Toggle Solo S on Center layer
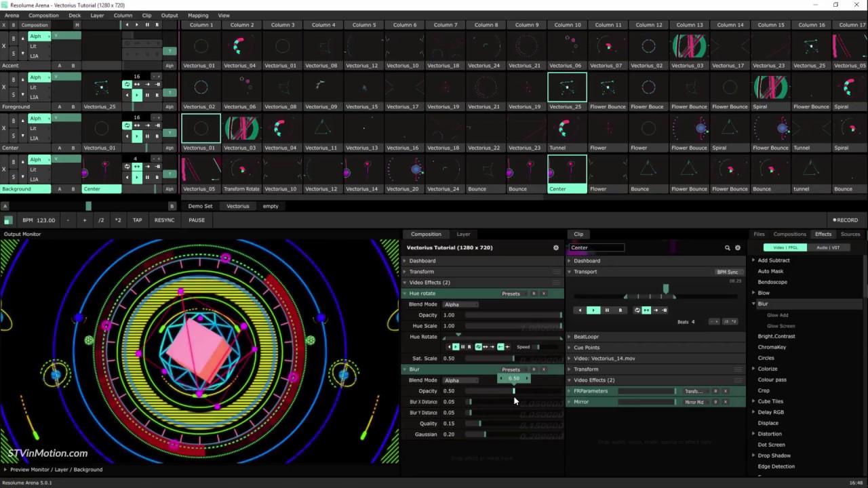Image resolution: width=868 pixels, height=488 pixels. tap(13, 136)
